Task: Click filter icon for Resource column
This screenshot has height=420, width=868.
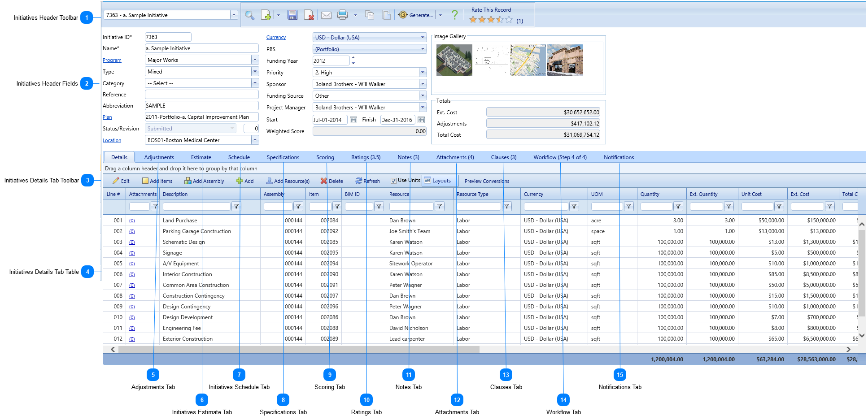Action: point(440,207)
